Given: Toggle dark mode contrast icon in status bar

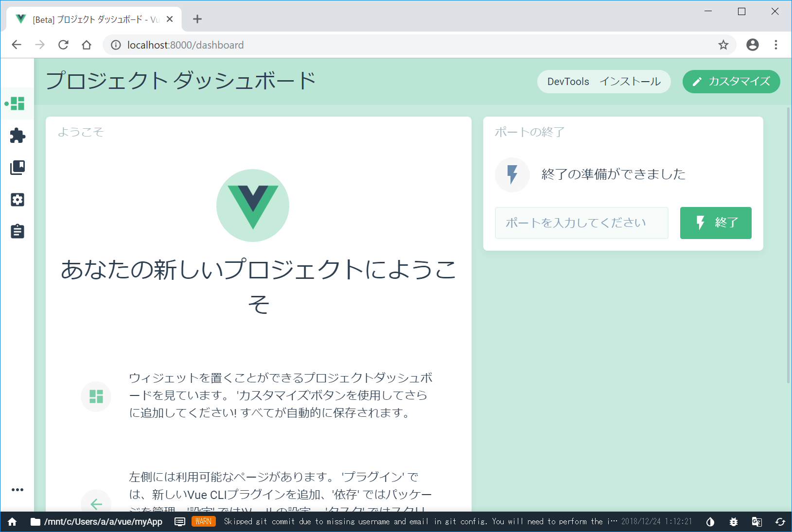Looking at the screenshot, I should (x=710, y=522).
